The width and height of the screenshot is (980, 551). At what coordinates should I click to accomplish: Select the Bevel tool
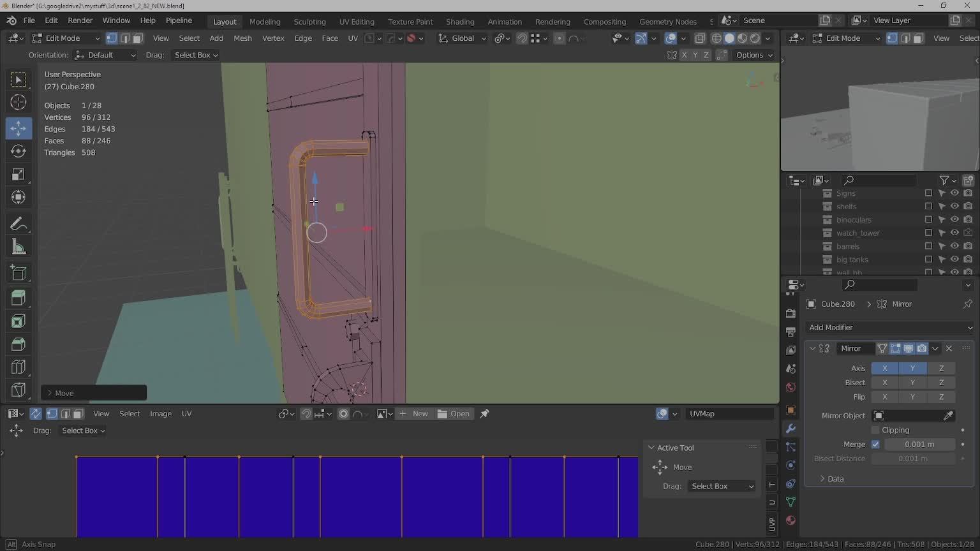(18, 344)
